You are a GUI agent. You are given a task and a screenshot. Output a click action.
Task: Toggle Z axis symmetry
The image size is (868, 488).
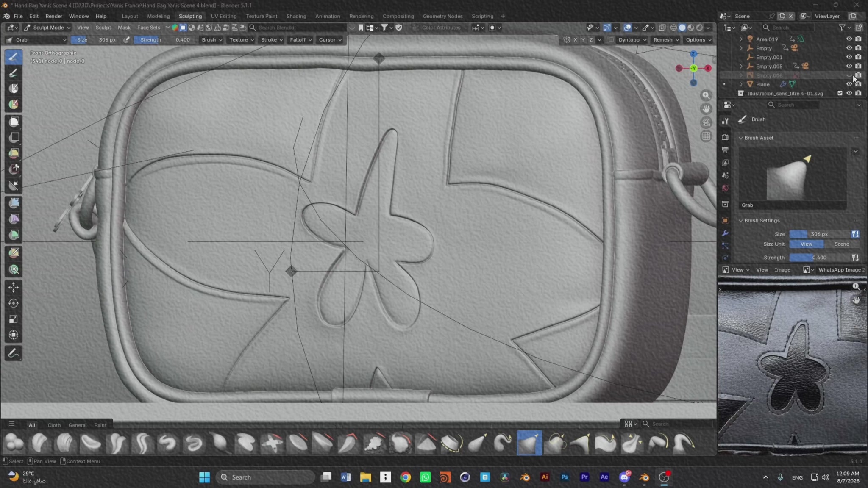click(591, 40)
